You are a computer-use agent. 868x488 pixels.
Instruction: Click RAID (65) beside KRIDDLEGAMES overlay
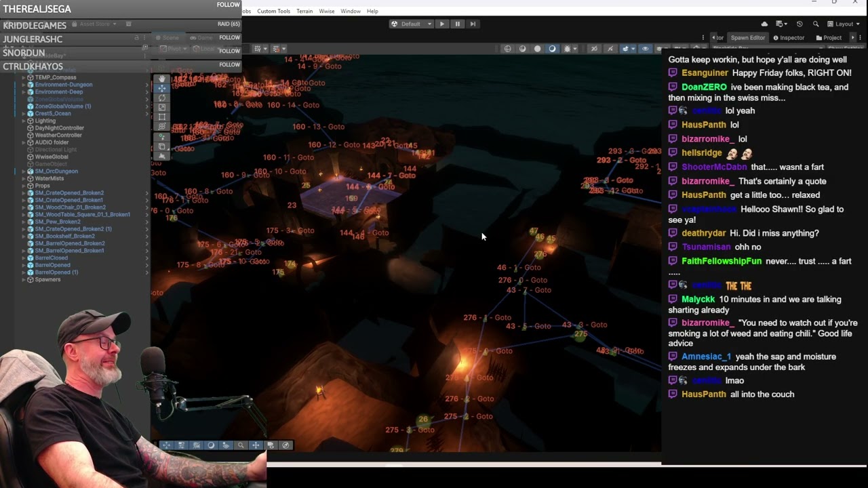[x=229, y=24]
